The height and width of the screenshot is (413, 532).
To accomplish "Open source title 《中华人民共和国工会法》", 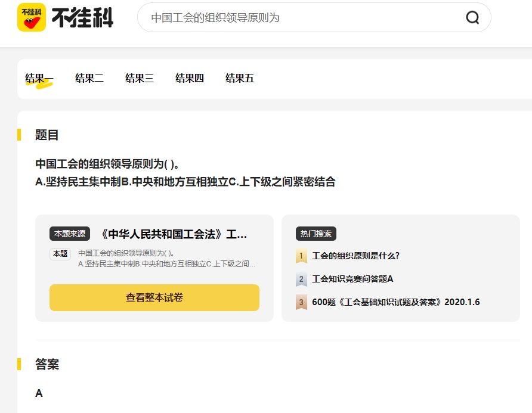I will (x=174, y=234).
